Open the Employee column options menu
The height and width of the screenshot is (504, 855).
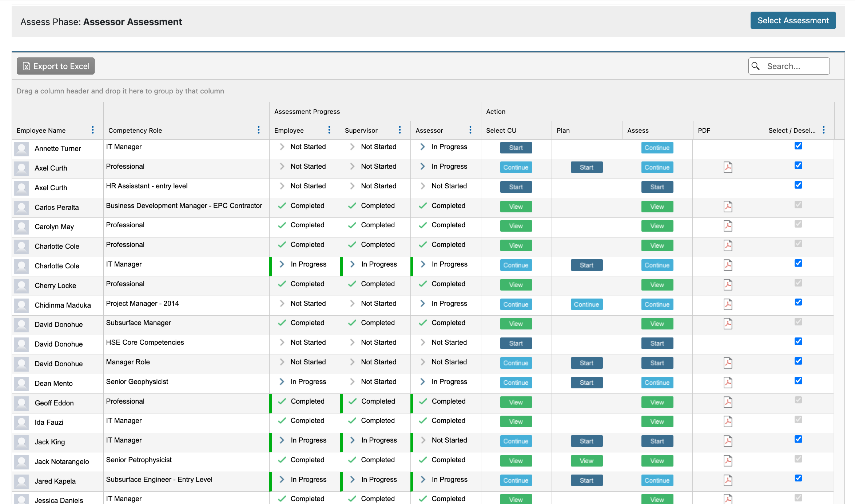(x=329, y=130)
